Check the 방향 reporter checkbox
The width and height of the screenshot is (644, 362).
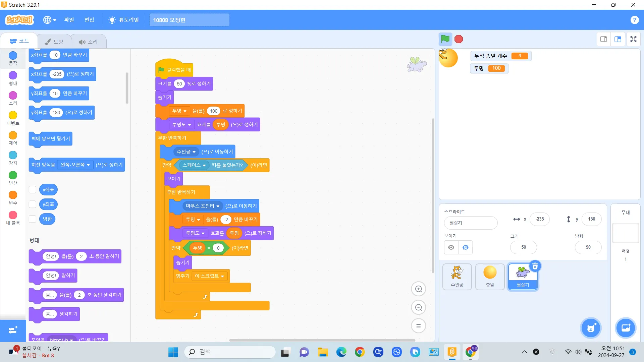[33, 219]
